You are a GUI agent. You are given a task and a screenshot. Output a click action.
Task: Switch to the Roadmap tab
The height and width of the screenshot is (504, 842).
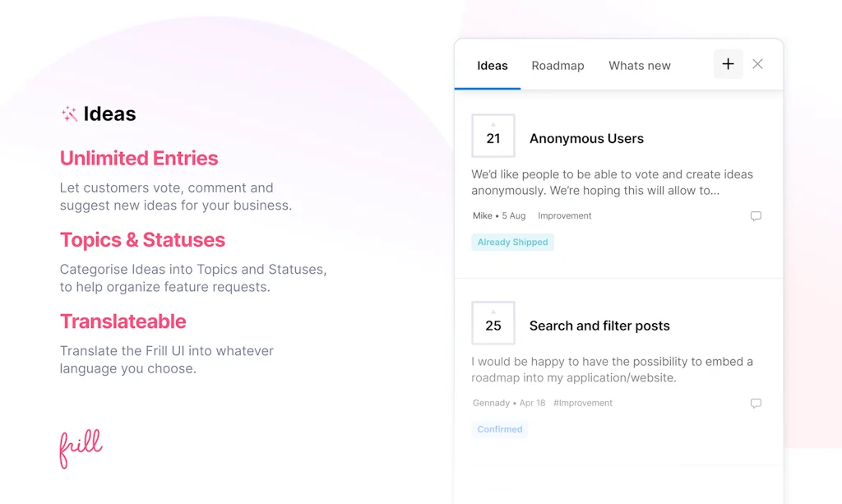pyautogui.click(x=557, y=66)
